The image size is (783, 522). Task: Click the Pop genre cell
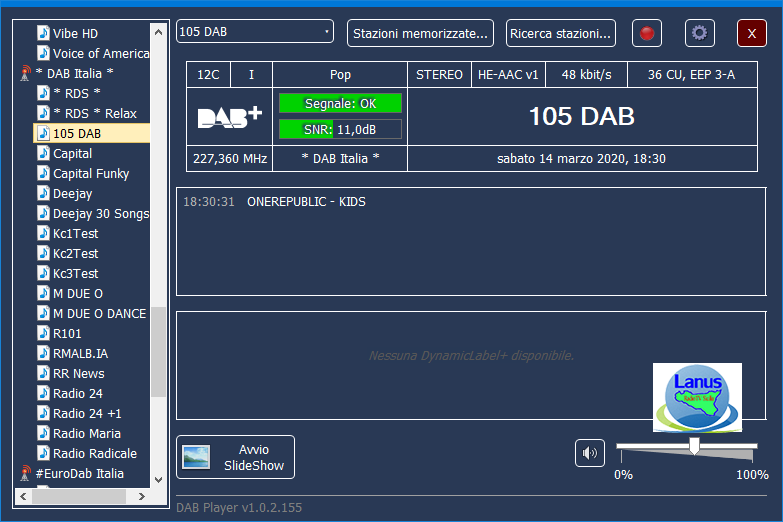click(340, 75)
